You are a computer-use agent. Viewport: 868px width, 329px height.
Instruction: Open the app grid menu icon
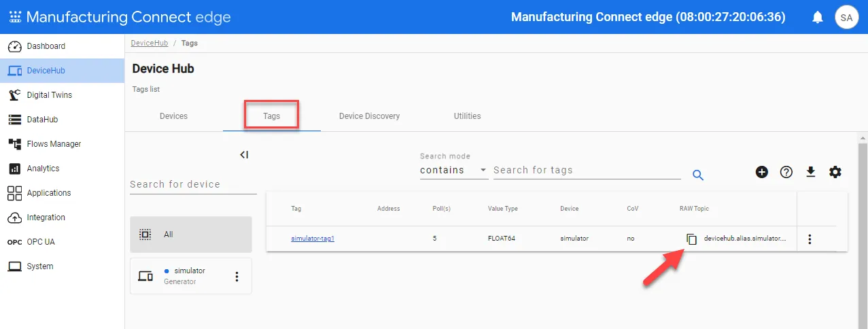(15, 17)
